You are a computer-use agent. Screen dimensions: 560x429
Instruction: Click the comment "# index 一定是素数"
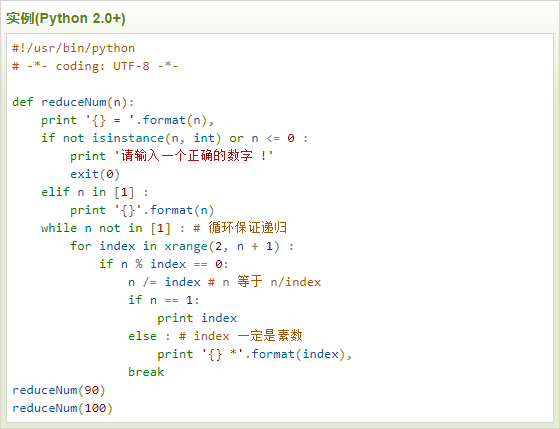(x=241, y=335)
